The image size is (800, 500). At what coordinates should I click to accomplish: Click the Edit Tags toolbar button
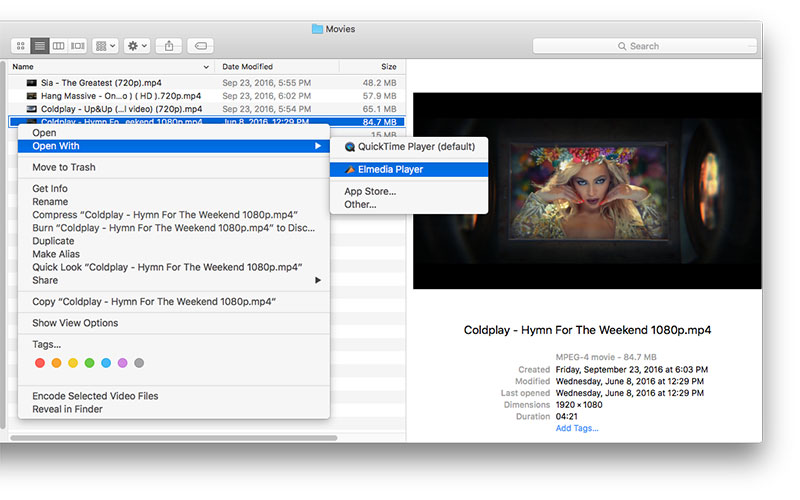[x=201, y=46]
